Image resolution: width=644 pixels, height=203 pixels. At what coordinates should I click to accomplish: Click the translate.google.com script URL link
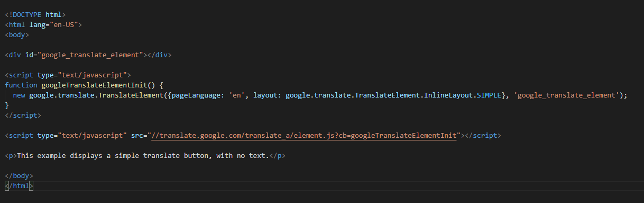click(304, 136)
